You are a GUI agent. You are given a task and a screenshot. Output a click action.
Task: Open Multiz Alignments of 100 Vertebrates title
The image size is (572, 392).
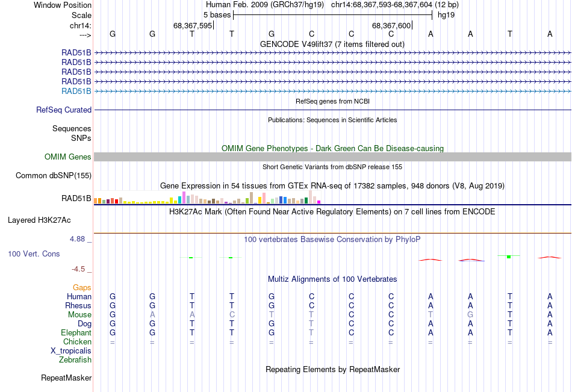click(332, 279)
